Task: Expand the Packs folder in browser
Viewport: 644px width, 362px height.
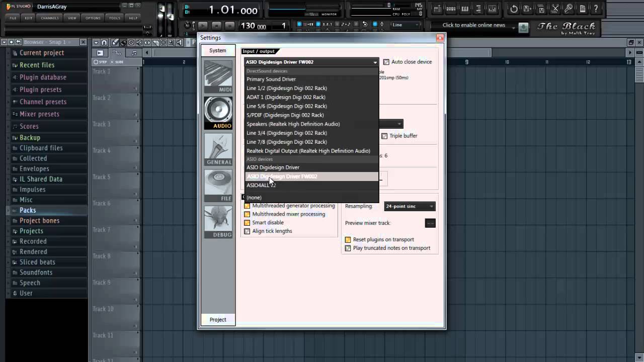Action: point(28,210)
